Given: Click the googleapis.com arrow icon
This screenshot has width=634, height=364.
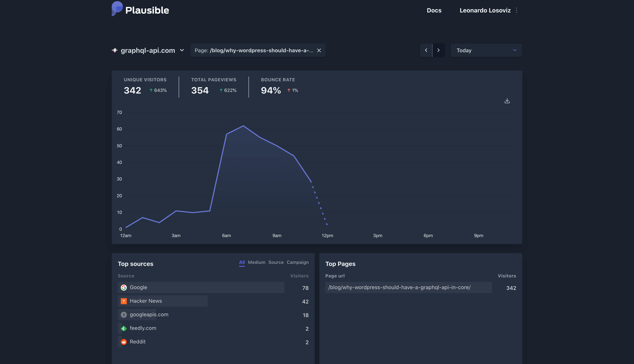Looking at the screenshot, I should point(124,315).
